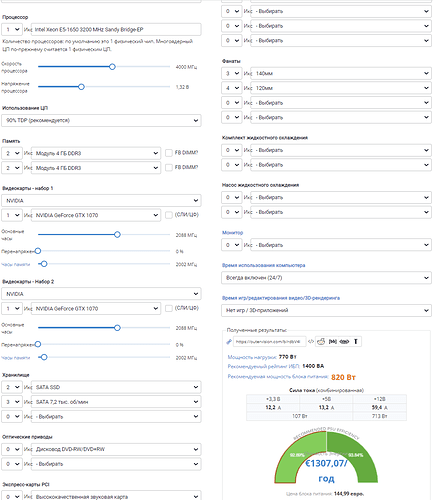Tick FB DIMM checkbox on second memory row
This screenshot has width=433, height=500.
pyautogui.click(x=169, y=167)
